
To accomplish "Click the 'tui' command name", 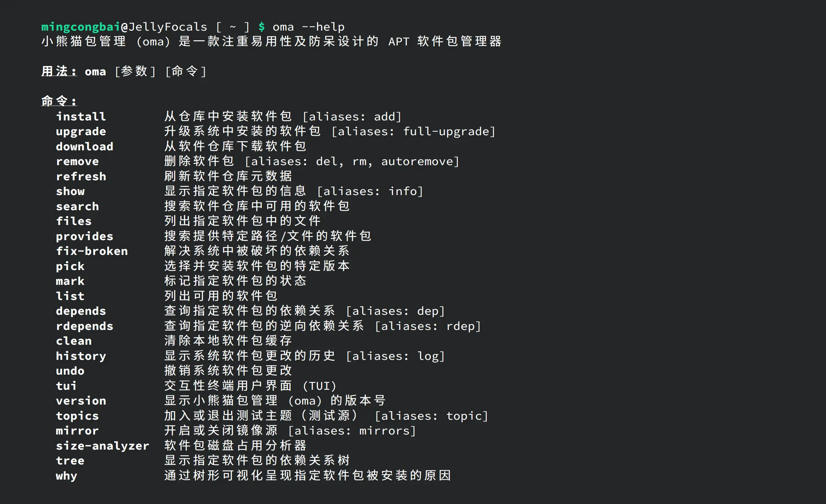I will [x=66, y=386].
